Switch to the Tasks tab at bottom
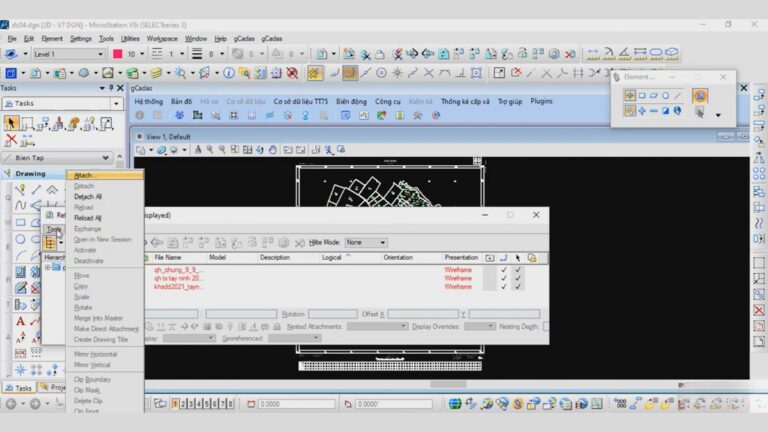Image resolution: width=768 pixels, height=432 pixels. click(x=19, y=388)
